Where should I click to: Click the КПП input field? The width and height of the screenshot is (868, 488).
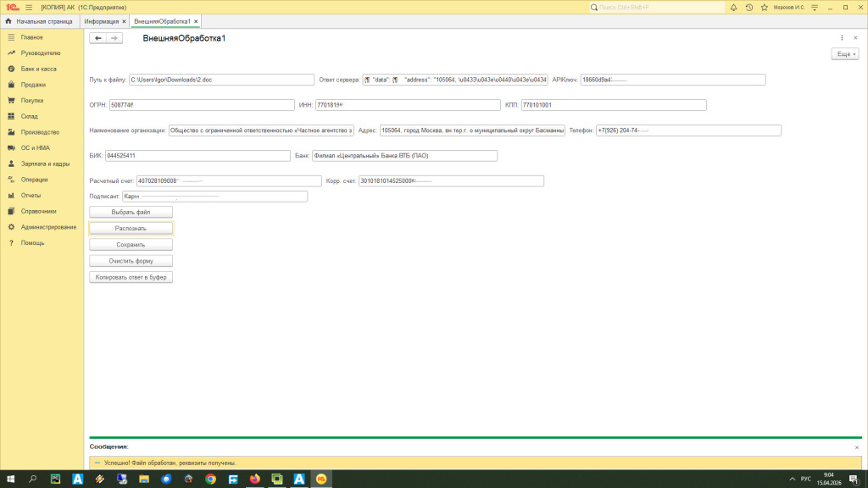point(614,105)
